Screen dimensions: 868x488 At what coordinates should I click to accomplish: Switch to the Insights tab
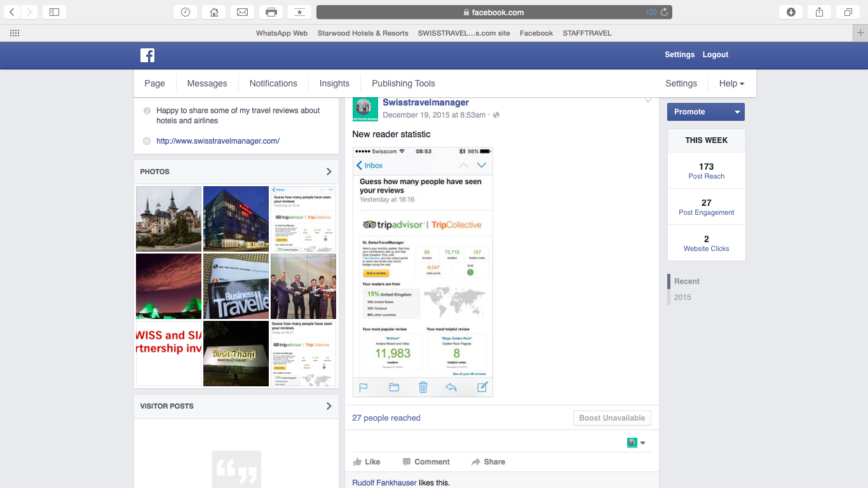pyautogui.click(x=334, y=83)
